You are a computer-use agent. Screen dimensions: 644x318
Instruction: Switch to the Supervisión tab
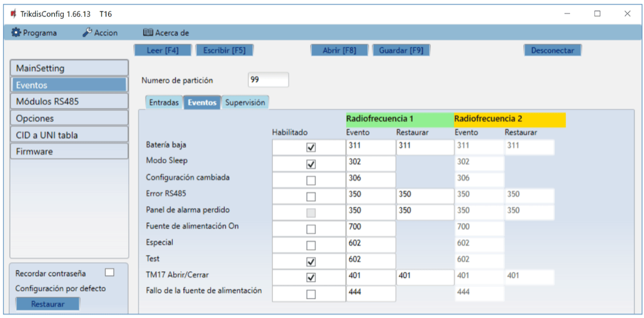[x=245, y=103]
